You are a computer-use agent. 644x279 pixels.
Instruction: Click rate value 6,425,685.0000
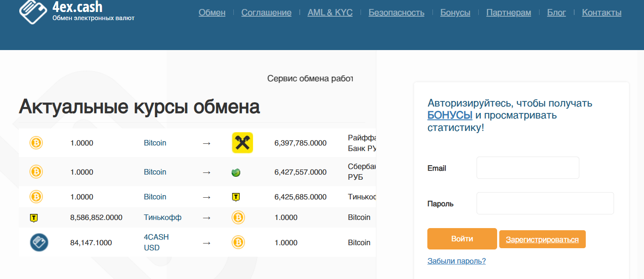coord(301,197)
